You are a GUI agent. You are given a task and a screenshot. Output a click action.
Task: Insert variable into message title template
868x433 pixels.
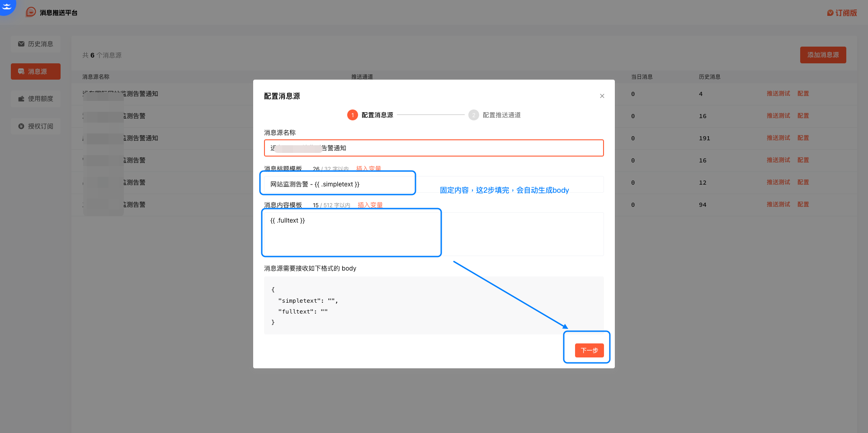(368, 168)
